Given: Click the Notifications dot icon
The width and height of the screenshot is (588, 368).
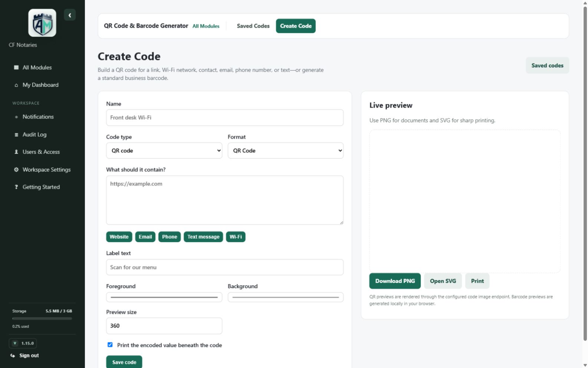Looking at the screenshot, I should [x=16, y=117].
